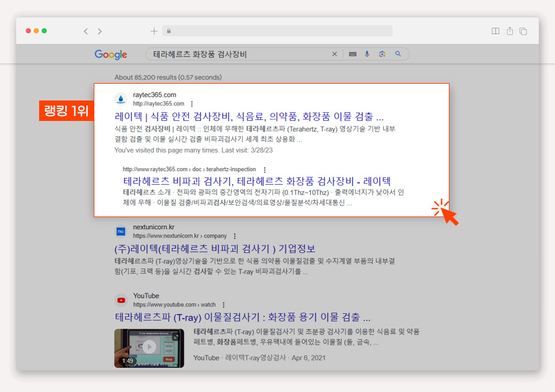Click the raytec365.com site favicon
The image size is (555, 392).
120,99
